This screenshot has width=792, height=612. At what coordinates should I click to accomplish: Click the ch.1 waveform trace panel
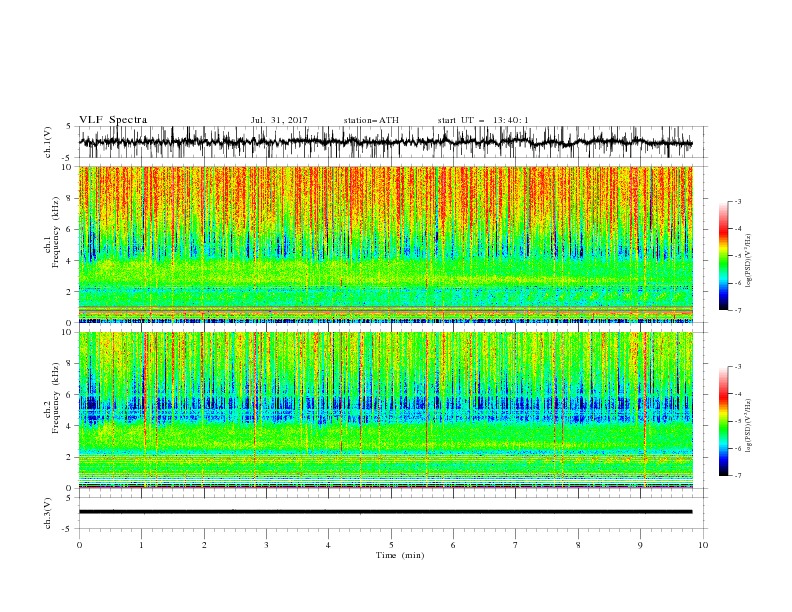392,142
